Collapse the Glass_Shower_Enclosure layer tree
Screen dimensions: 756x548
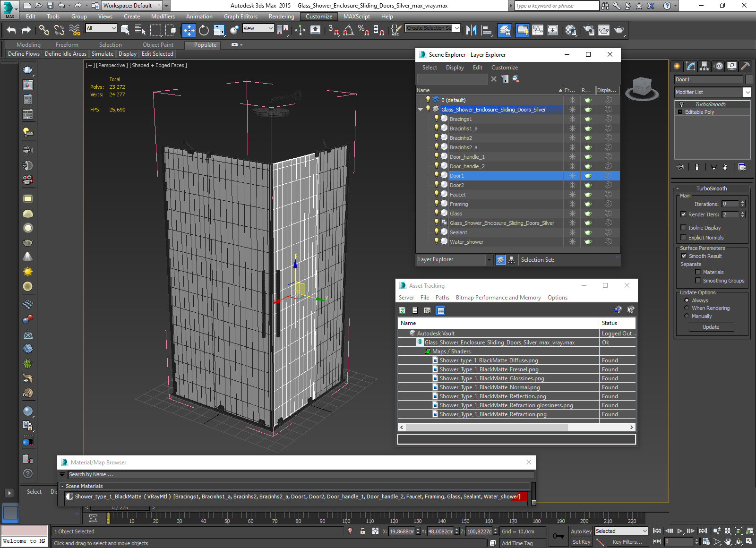[420, 110]
